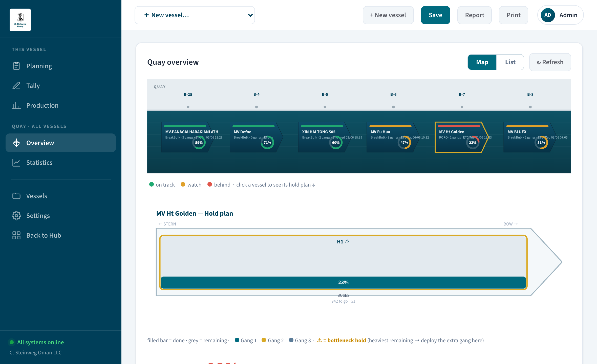Click the B-4 berth marker
The image size is (597, 364).
(x=257, y=107)
